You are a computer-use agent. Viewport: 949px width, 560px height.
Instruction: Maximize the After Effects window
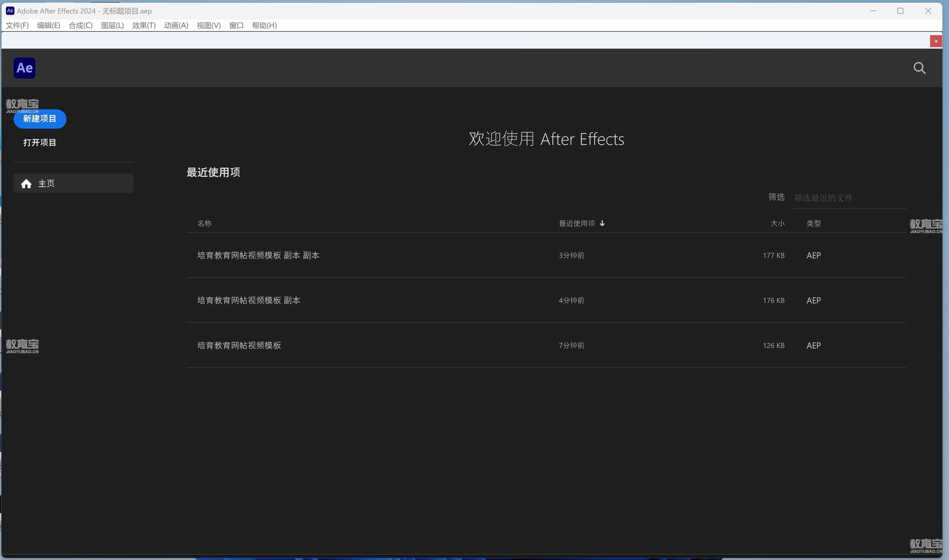pyautogui.click(x=900, y=11)
